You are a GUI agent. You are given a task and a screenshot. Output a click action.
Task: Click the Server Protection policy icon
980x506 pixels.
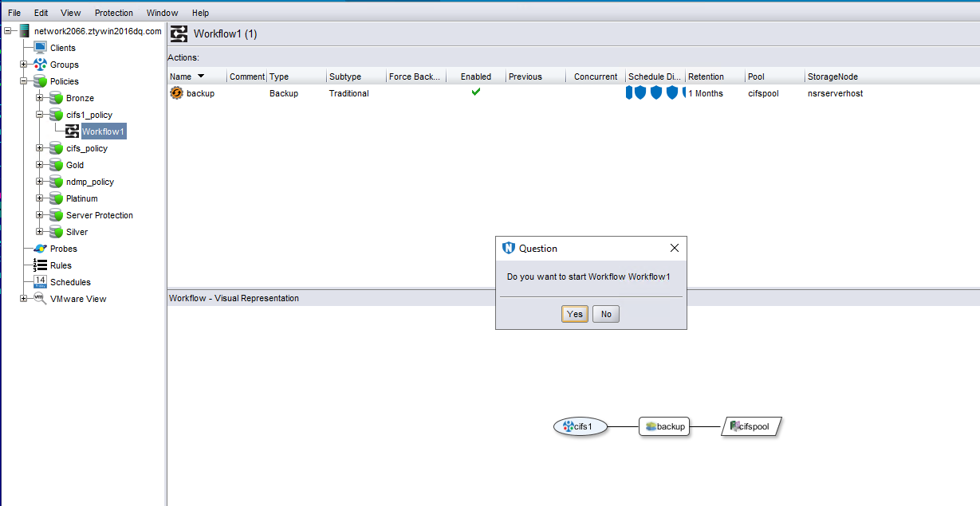[56, 215]
